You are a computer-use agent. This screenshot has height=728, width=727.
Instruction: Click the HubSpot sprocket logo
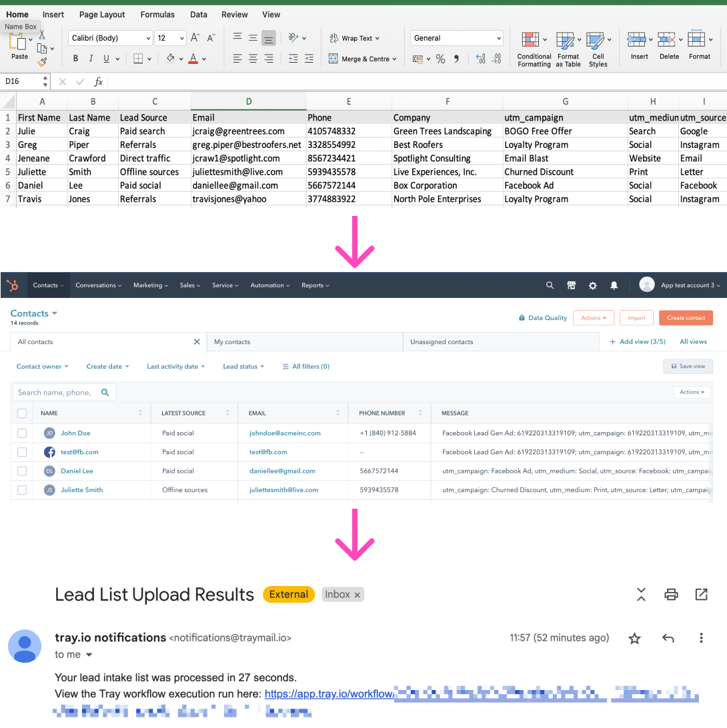tap(13, 285)
